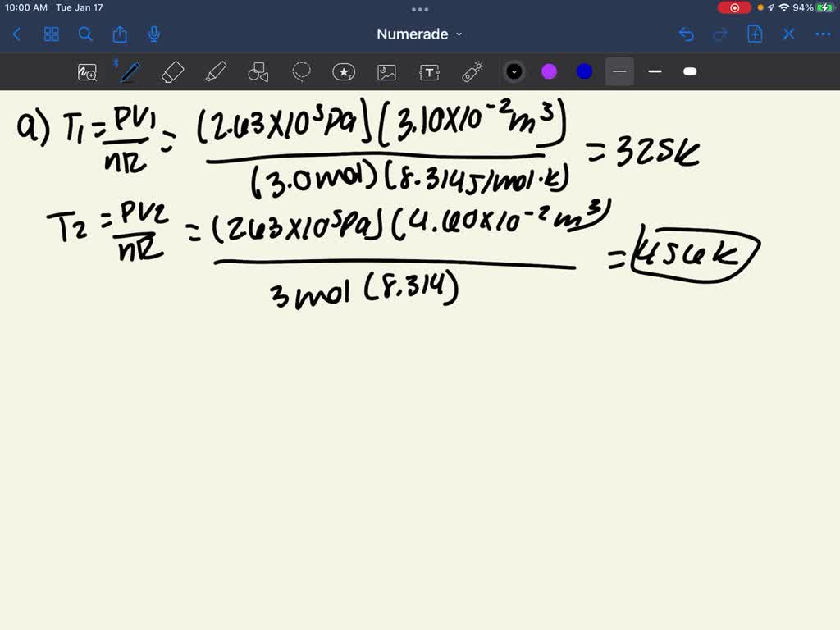Add a Text box
The height and width of the screenshot is (630, 840).
tap(429, 72)
